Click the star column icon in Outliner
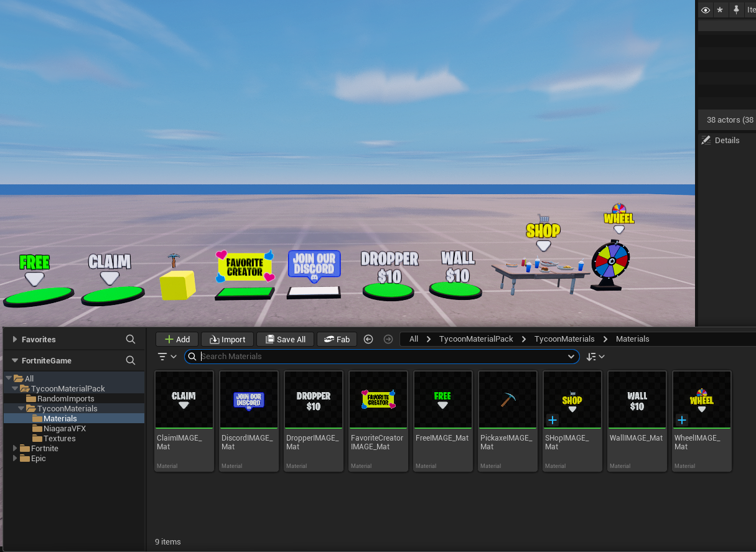The width and height of the screenshot is (756, 552). coord(720,10)
